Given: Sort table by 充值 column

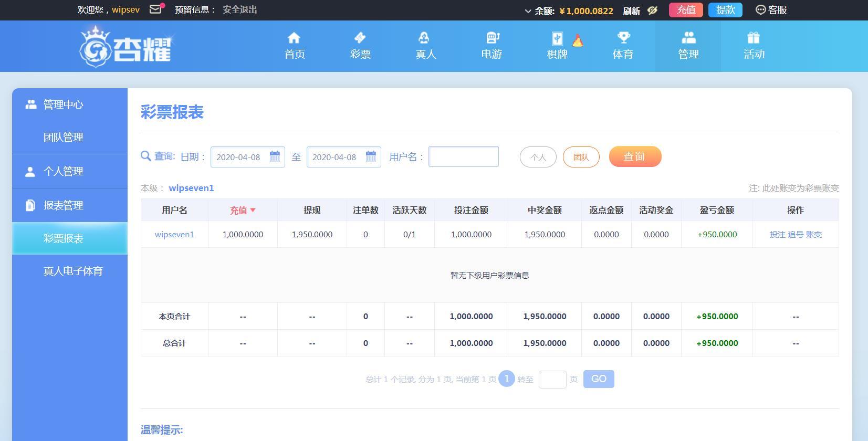Looking at the screenshot, I should click(242, 210).
